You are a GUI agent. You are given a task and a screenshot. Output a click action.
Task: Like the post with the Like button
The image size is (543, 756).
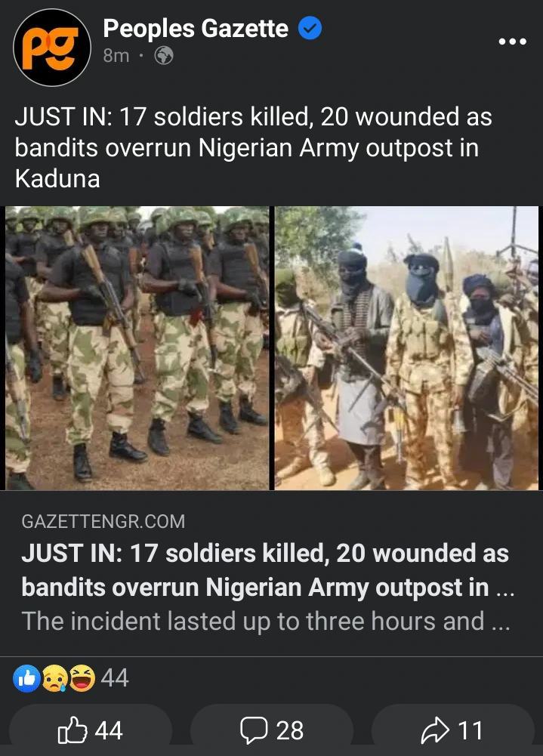[x=91, y=730]
